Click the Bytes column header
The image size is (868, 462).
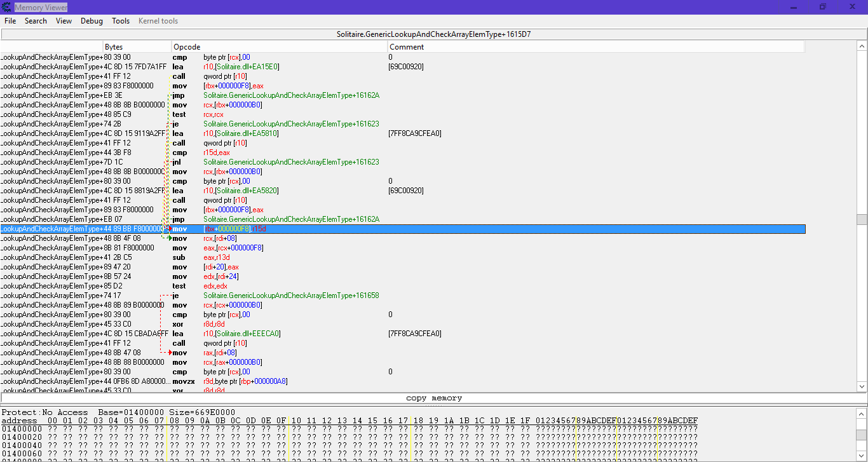pyautogui.click(x=137, y=47)
